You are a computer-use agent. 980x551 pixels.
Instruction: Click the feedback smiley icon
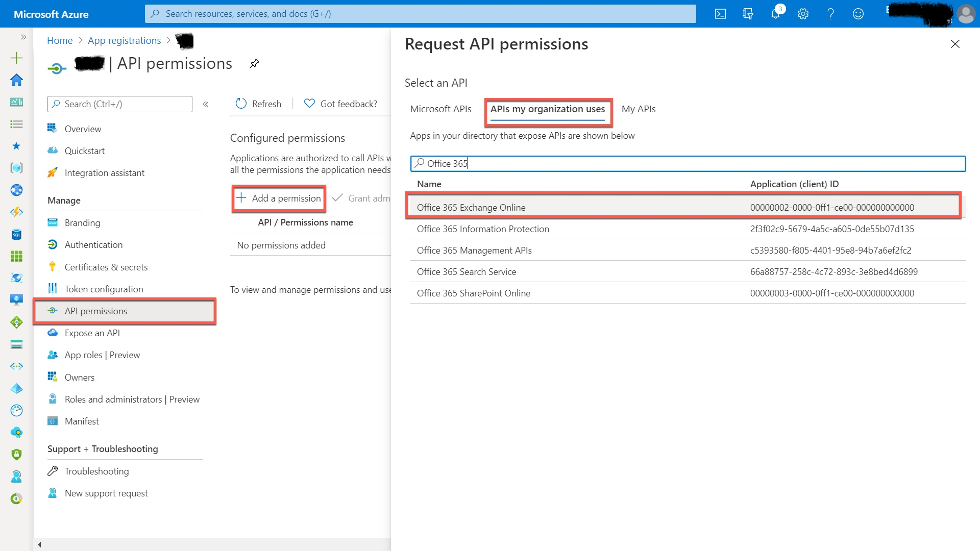point(858,14)
